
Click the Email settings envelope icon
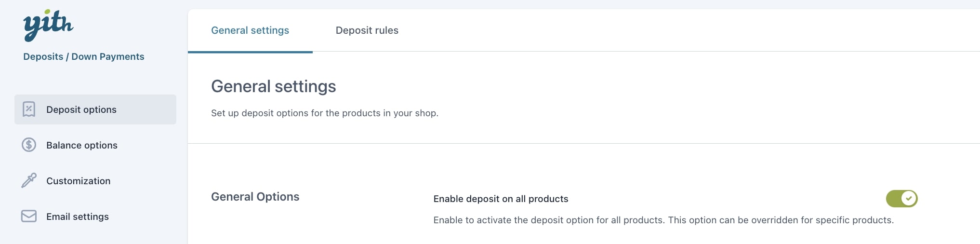(x=29, y=216)
